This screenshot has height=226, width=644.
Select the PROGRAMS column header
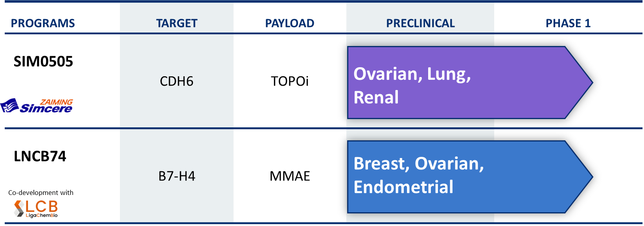[x=43, y=23]
